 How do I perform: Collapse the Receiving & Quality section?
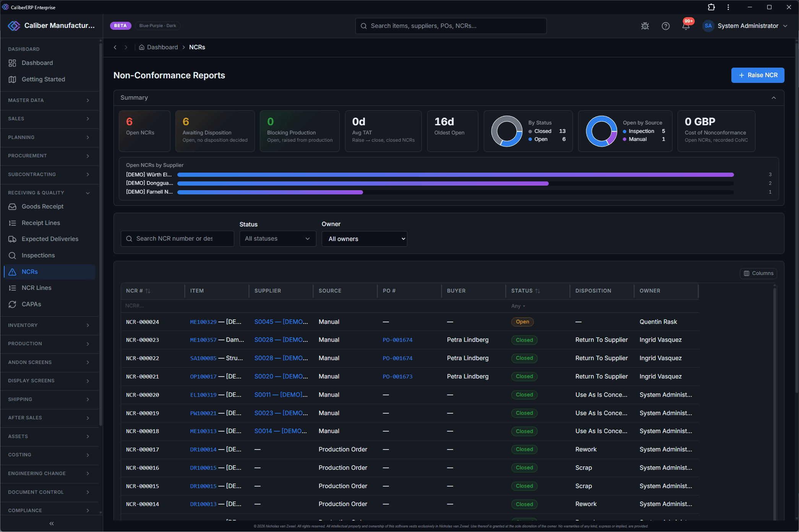coord(49,193)
